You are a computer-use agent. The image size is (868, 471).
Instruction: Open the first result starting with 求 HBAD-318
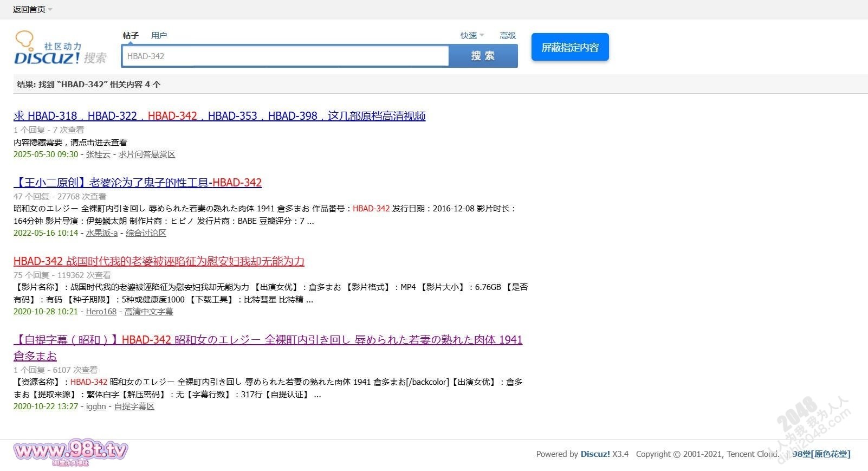(x=219, y=116)
